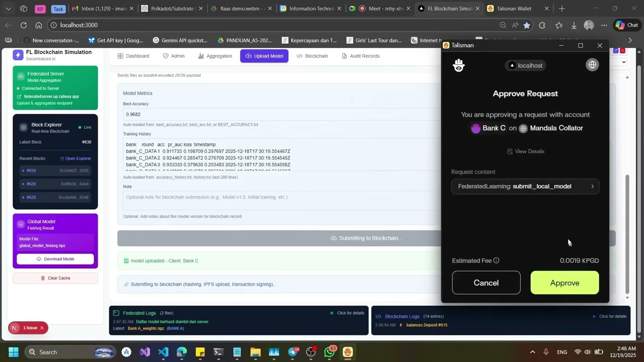Image resolution: width=644 pixels, height=362 pixels.
Task: Open Sticky Notes from taskbar
Action: (200, 352)
